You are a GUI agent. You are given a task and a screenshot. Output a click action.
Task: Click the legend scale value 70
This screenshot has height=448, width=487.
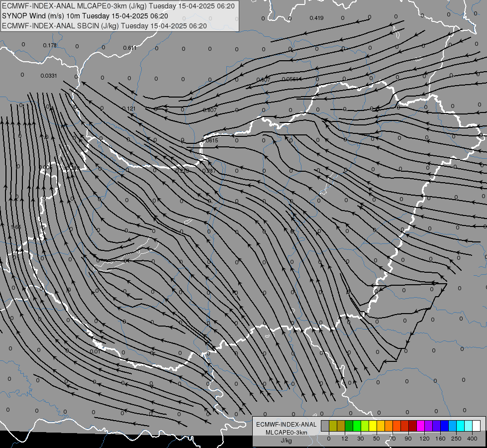tap(392, 439)
